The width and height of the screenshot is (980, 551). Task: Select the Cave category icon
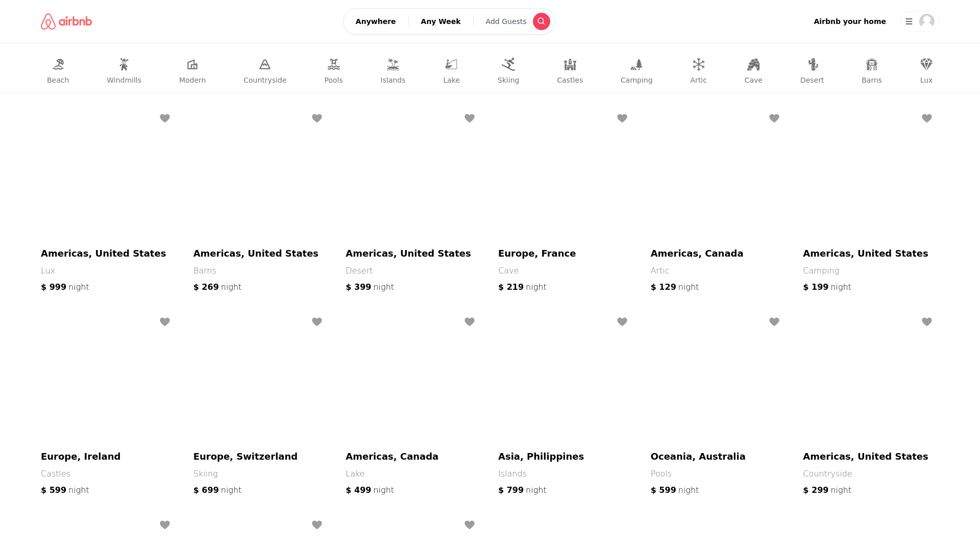coord(753,64)
